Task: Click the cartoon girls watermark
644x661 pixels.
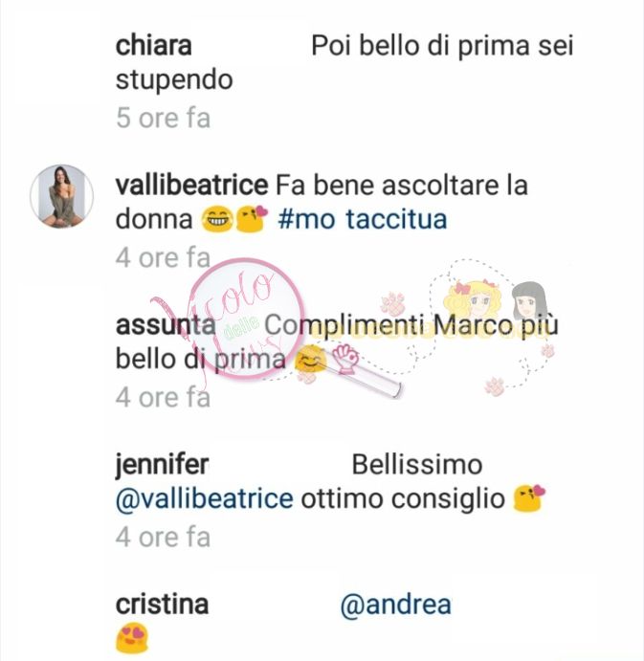Action: click(x=496, y=301)
